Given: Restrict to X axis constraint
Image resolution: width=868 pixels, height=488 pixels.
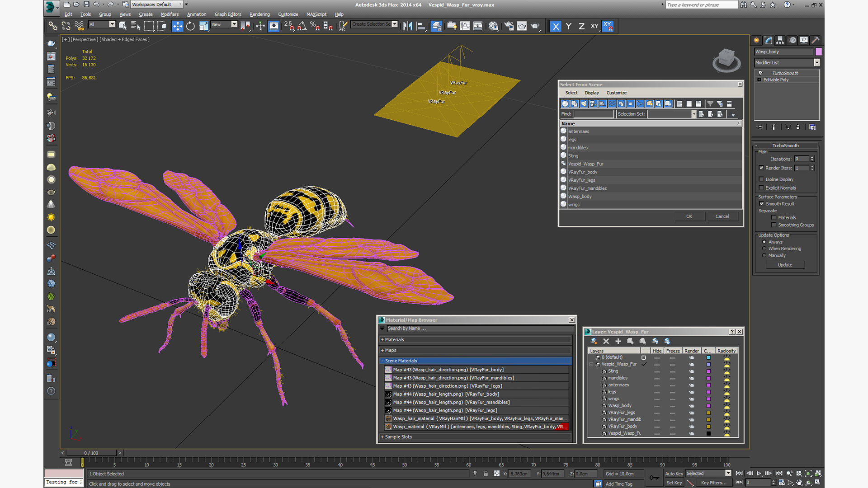Looking at the screenshot, I should click(x=556, y=26).
